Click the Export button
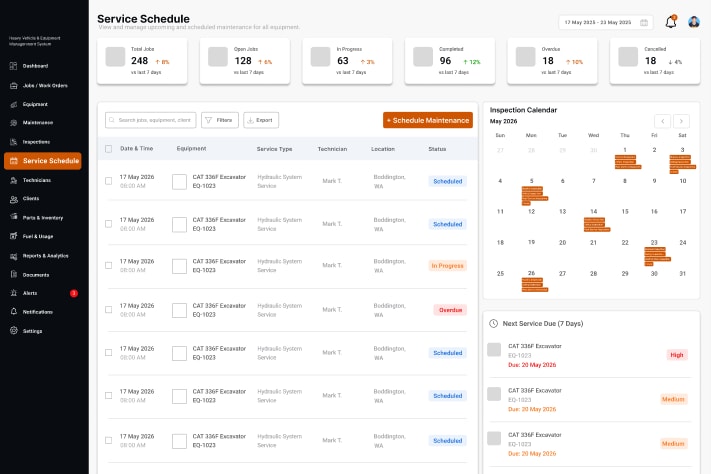Image resolution: width=711 pixels, height=474 pixels. click(261, 120)
